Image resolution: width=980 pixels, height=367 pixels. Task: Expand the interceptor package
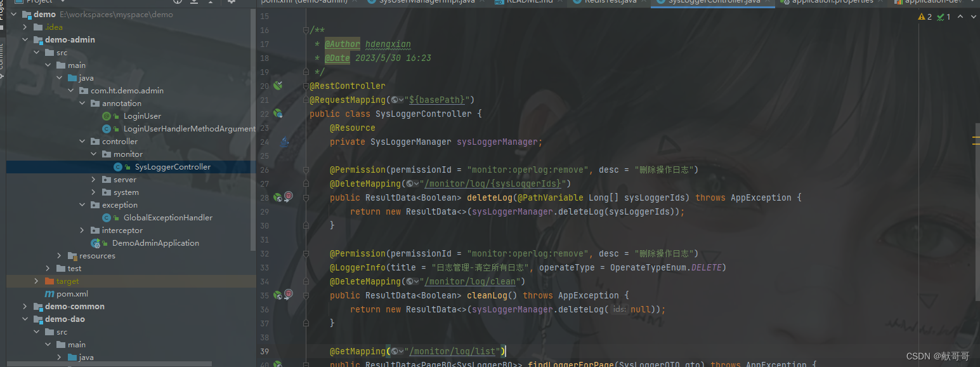(x=82, y=230)
